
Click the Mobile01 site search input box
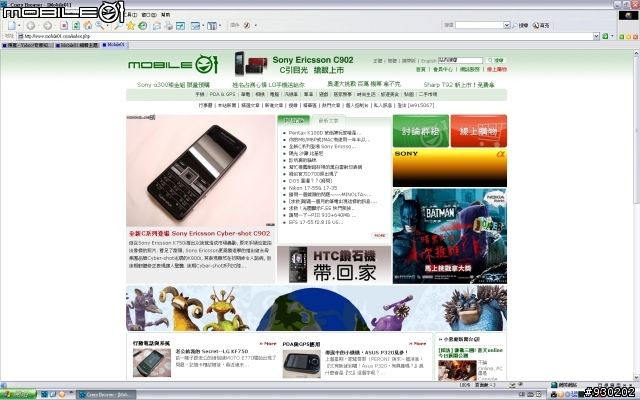pos(460,60)
